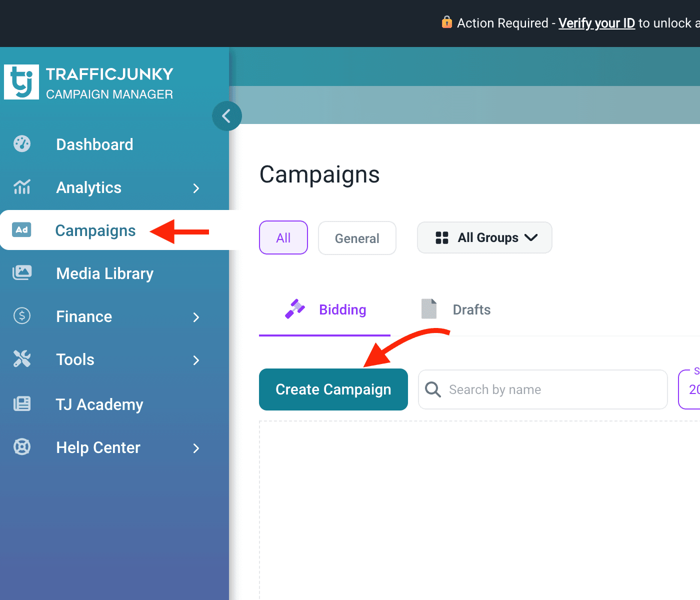The width and height of the screenshot is (700, 600).
Task: Expand the Analytics submenu arrow
Action: [x=196, y=188]
